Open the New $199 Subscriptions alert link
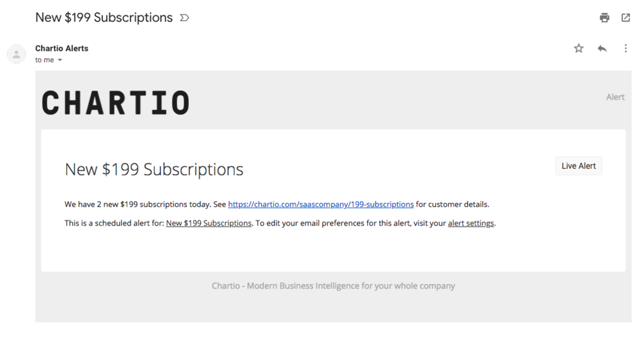644x337 pixels. [x=209, y=223]
